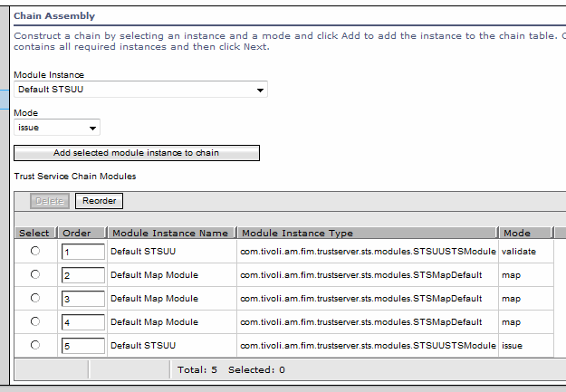Screen dimensions: 566x392
Task: Click the order field containing 2
Action: point(82,275)
